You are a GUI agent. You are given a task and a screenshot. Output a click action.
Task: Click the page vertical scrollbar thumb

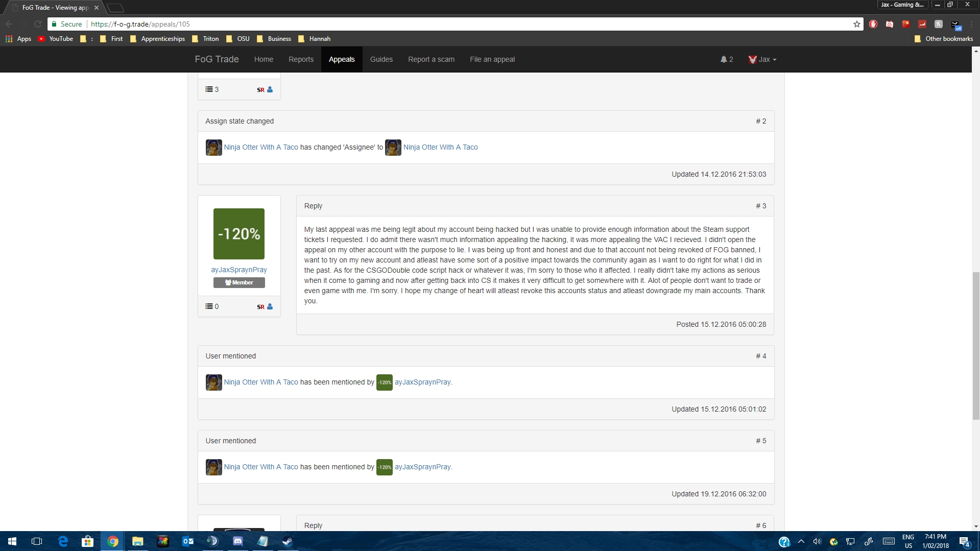coord(975,346)
